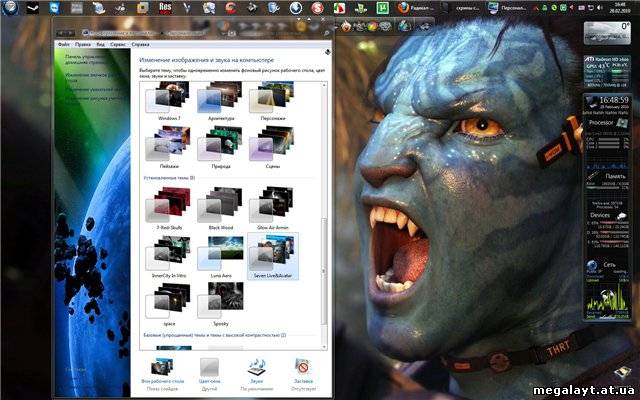Image resolution: width=640 pixels, height=400 pixels.
Task: Apply the InnerCity In Vitro theme
Action: [x=169, y=257]
